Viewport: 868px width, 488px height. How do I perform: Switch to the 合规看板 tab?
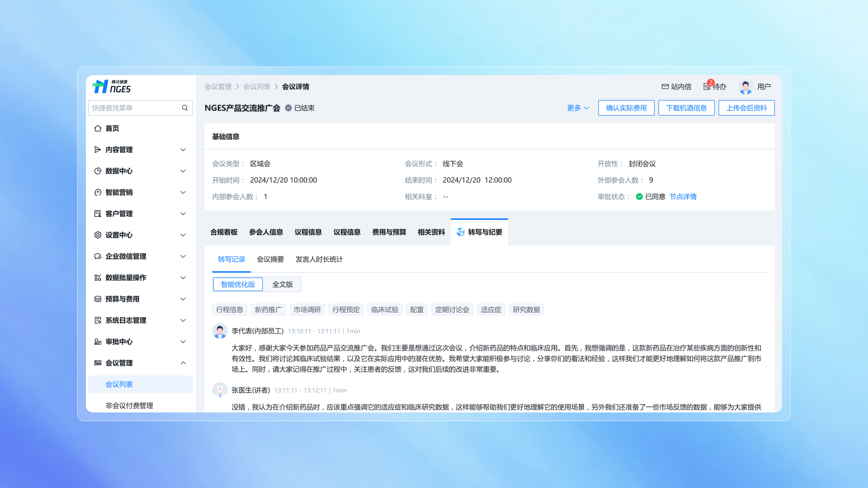pyautogui.click(x=224, y=232)
